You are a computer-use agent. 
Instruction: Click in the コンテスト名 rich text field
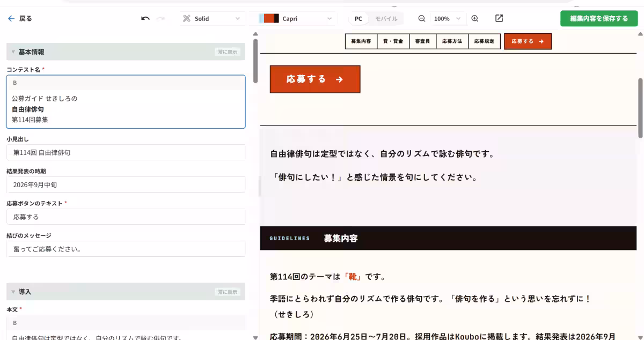click(x=126, y=109)
